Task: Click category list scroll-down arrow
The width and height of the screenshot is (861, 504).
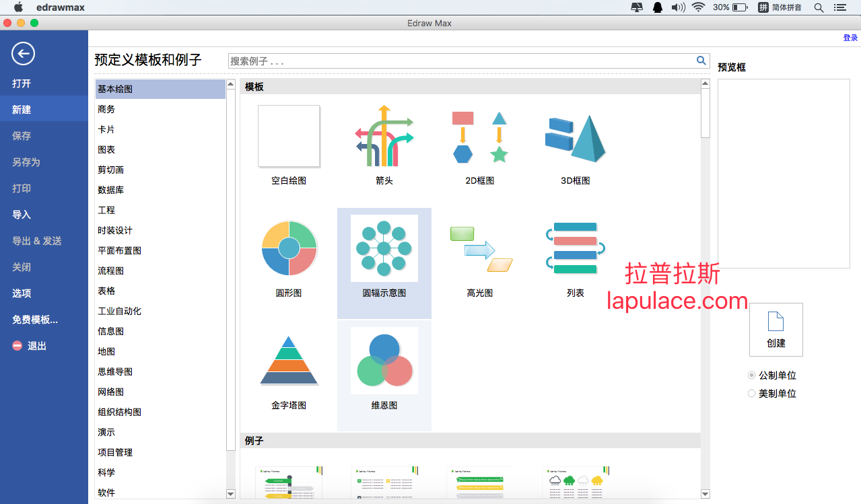Action: [x=231, y=494]
